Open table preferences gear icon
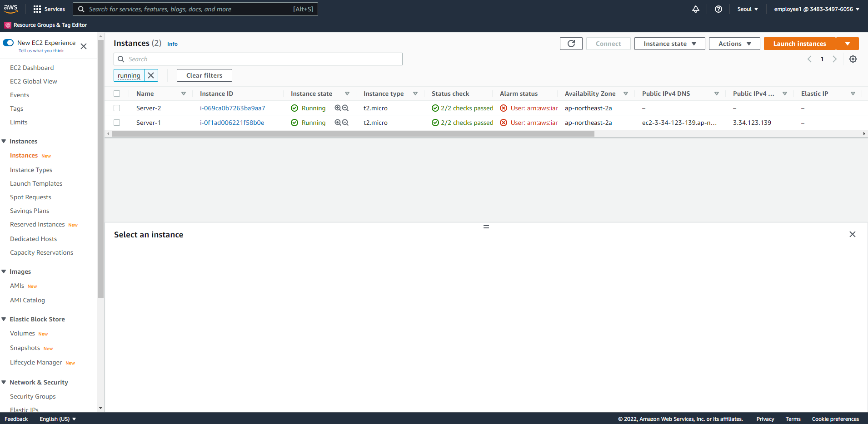 click(853, 59)
